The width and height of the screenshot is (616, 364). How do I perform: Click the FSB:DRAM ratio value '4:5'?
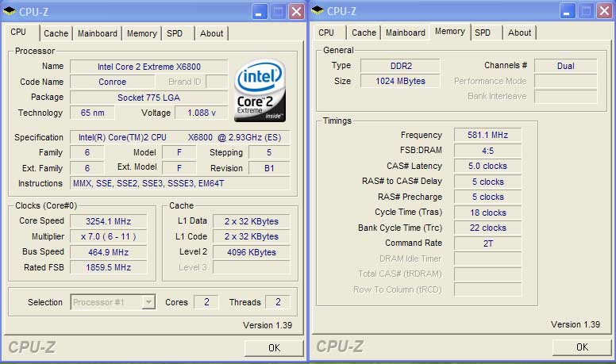click(487, 151)
